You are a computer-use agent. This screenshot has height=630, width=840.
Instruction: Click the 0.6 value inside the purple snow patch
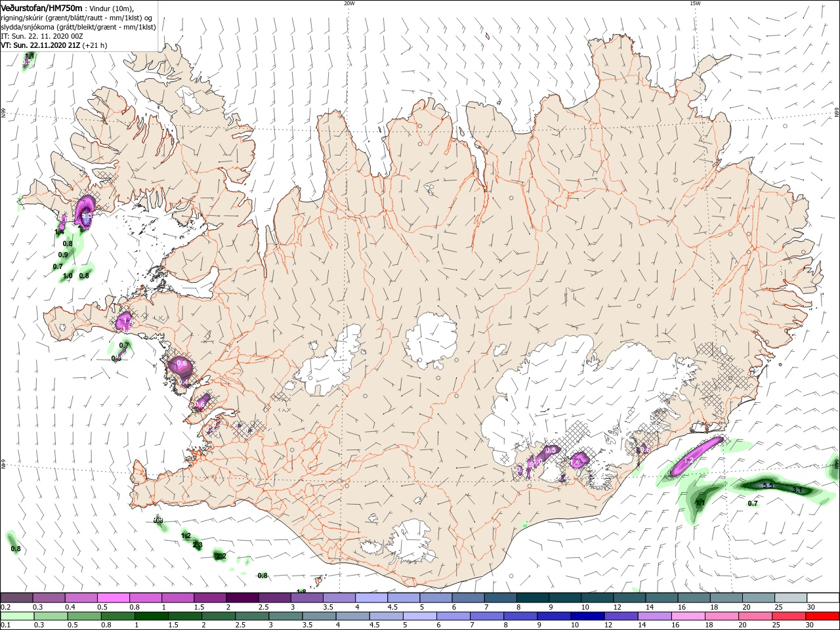(x=182, y=363)
